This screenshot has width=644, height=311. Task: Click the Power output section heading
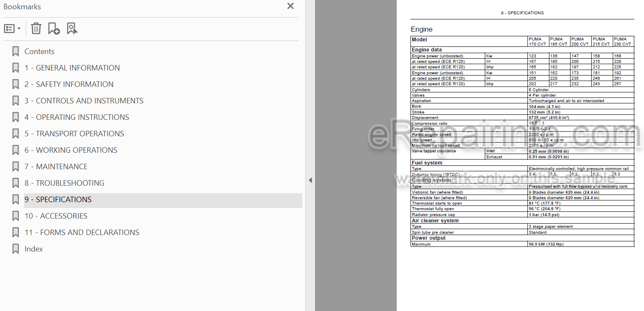click(429, 238)
